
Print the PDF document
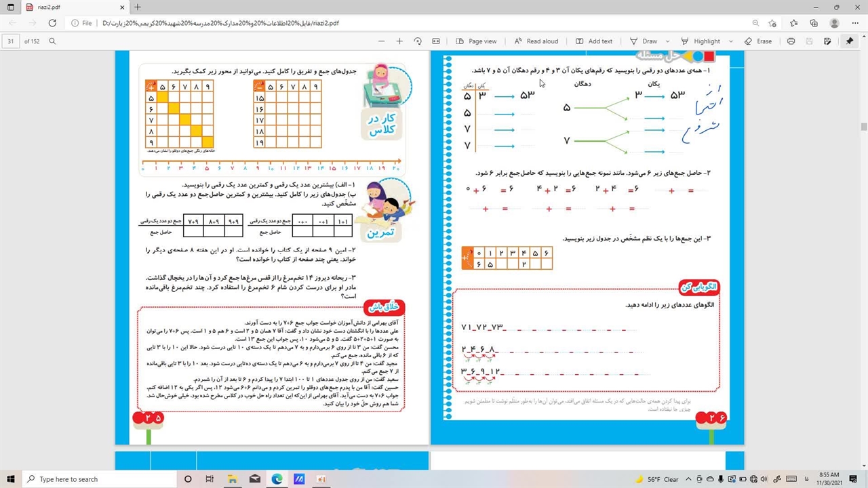coord(791,41)
